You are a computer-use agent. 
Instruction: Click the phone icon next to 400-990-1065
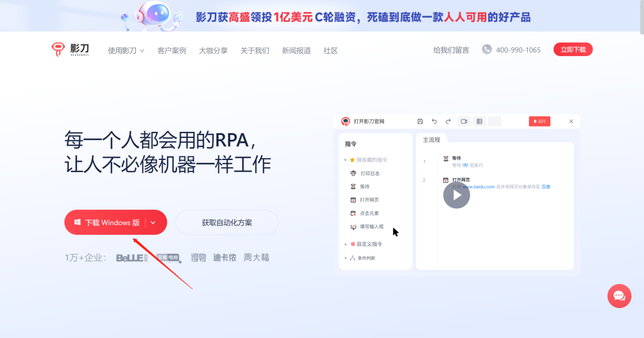point(487,50)
